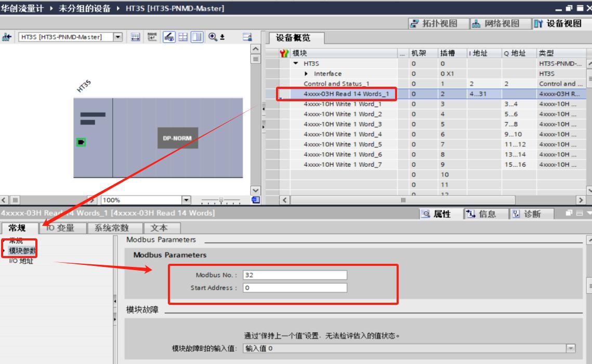Click the device overview horizontal scrollbar

403,200
